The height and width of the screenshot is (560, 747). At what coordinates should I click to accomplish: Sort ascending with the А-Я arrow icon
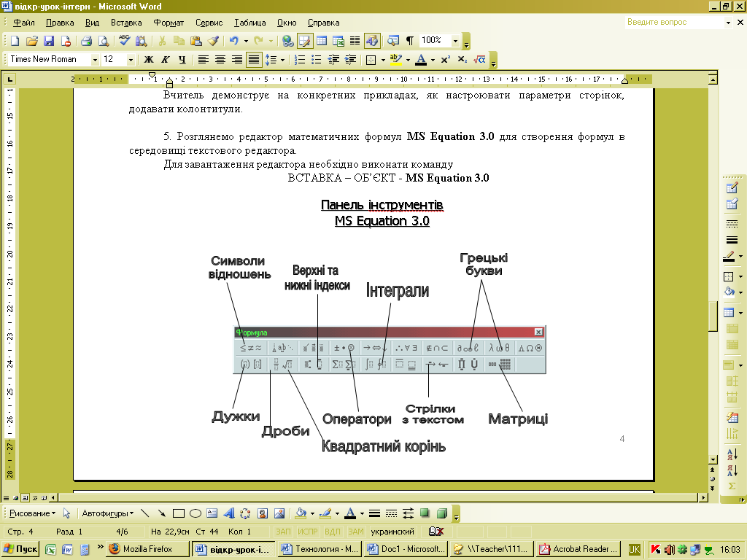pos(732,454)
